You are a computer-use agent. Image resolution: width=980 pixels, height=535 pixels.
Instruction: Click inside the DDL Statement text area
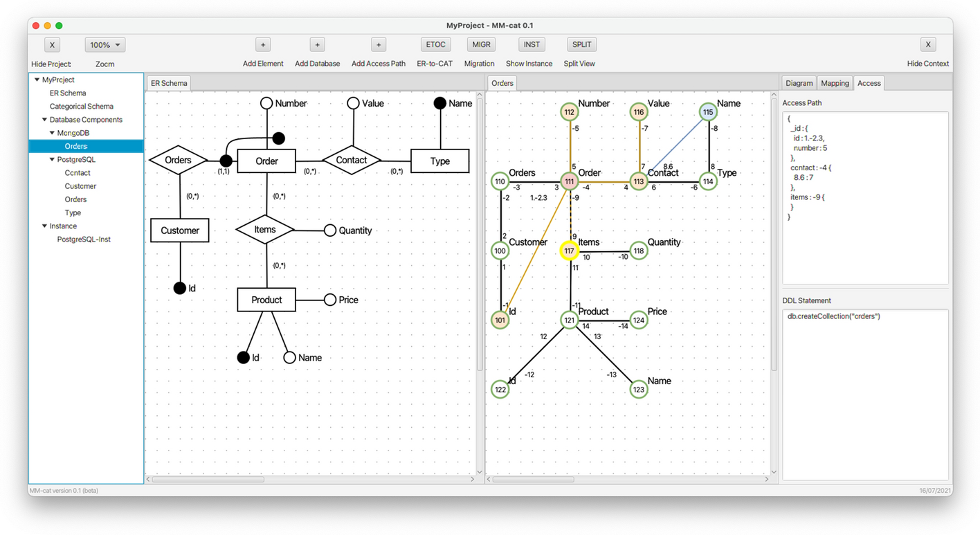coord(865,395)
